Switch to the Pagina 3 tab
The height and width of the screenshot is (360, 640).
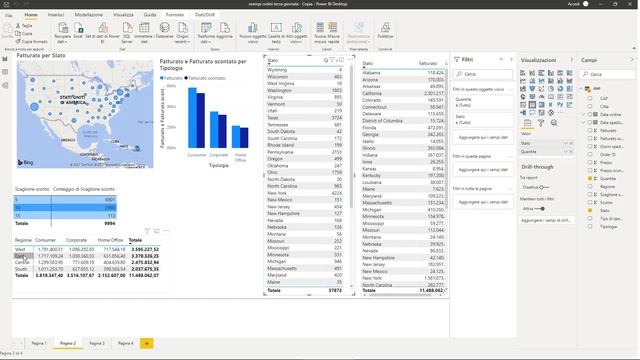pos(97,343)
